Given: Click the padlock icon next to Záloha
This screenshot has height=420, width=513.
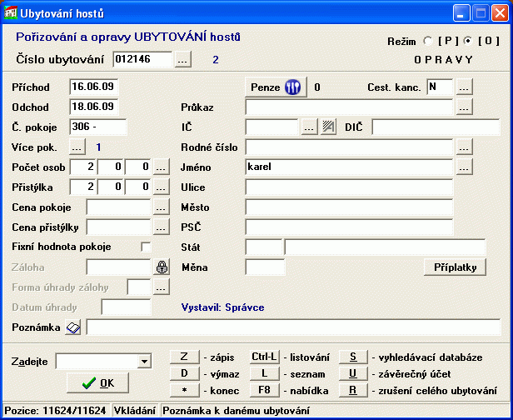Looking at the screenshot, I should [162, 267].
